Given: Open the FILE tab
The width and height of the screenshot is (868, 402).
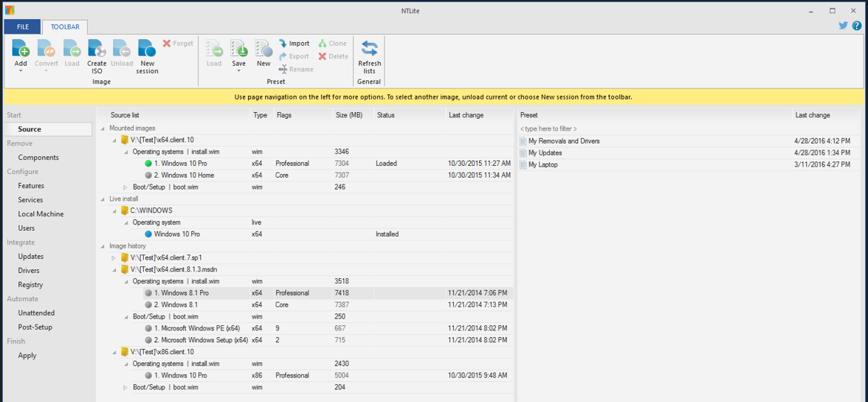Looking at the screenshot, I should pos(23,27).
